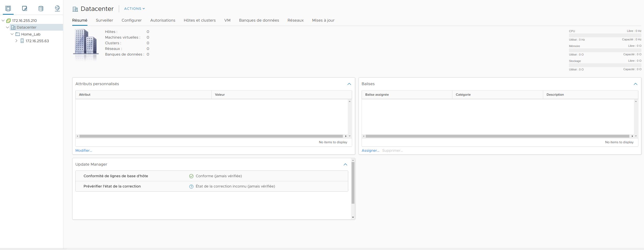Click the scroll-down arrow of Update Manager

tap(353, 218)
